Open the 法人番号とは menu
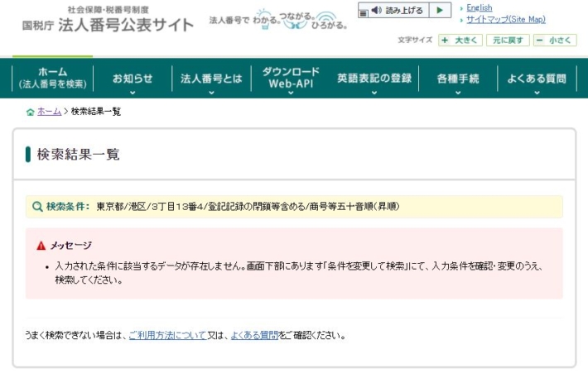The height and width of the screenshot is (378, 588). coord(211,79)
